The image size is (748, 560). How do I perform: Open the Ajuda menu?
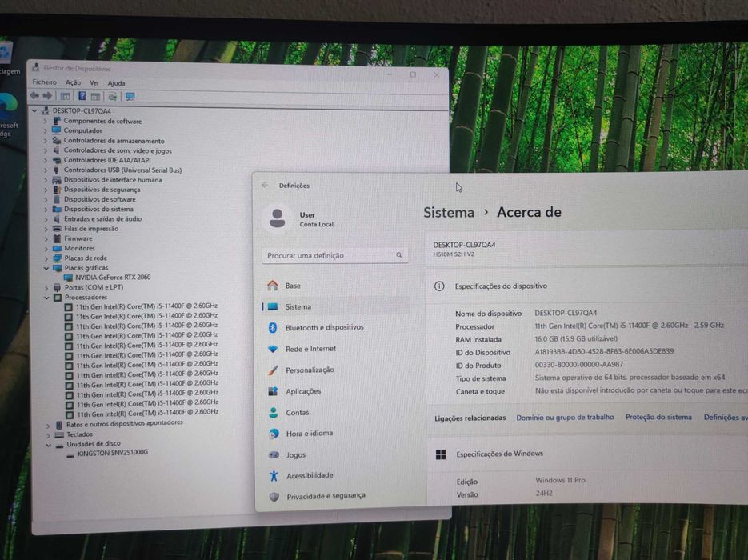click(x=116, y=83)
